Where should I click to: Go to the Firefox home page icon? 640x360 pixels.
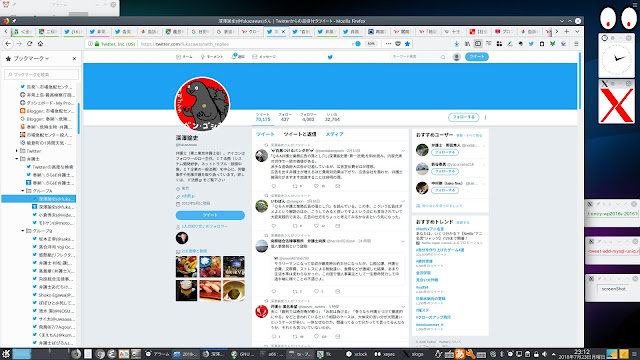point(40,44)
